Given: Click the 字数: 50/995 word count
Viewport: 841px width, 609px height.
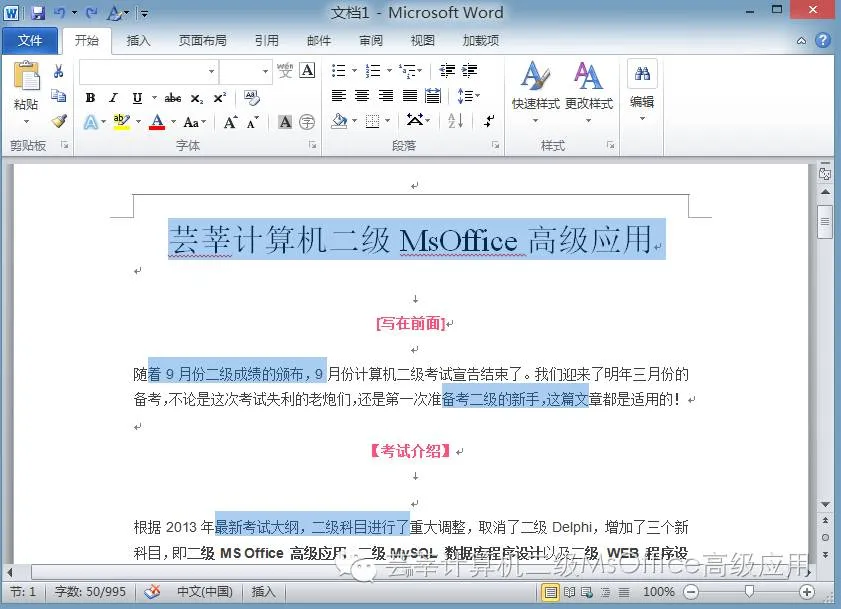Looking at the screenshot, I should click(90, 591).
